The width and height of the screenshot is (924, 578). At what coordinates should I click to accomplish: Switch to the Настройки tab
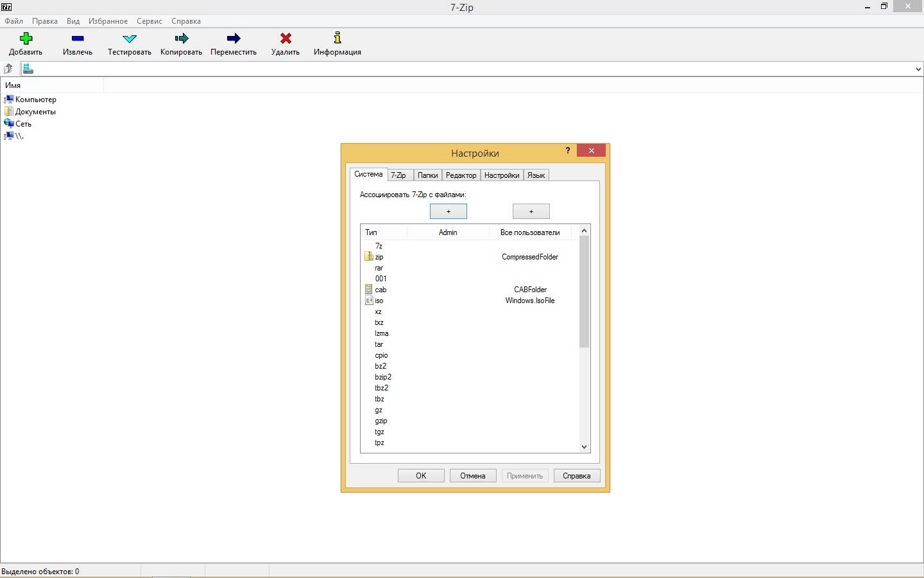coord(502,175)
